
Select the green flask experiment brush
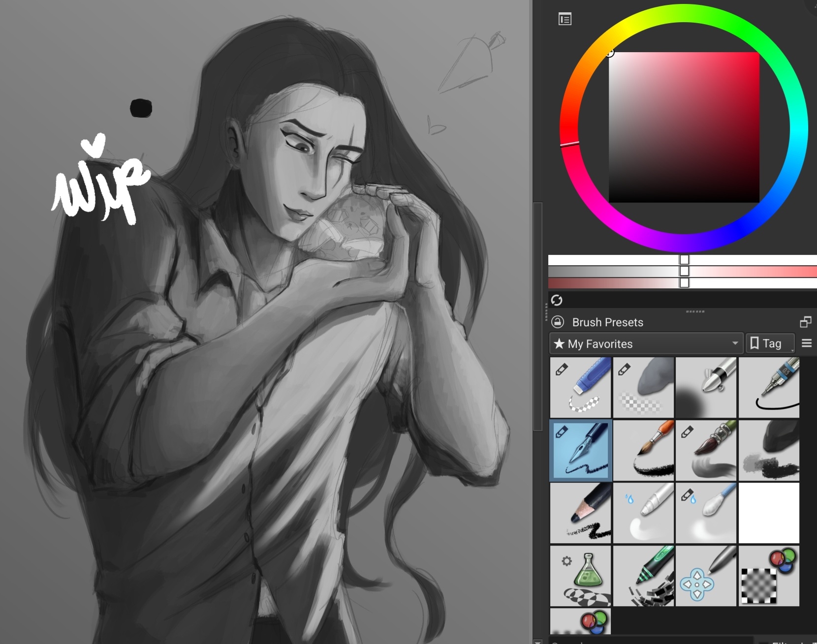[x=581, y=576]
